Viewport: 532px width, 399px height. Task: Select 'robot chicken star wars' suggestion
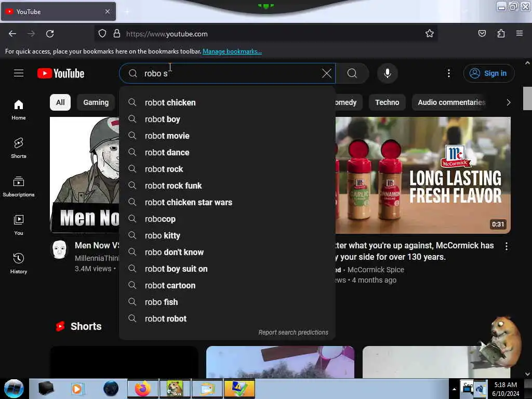[228, 202]
